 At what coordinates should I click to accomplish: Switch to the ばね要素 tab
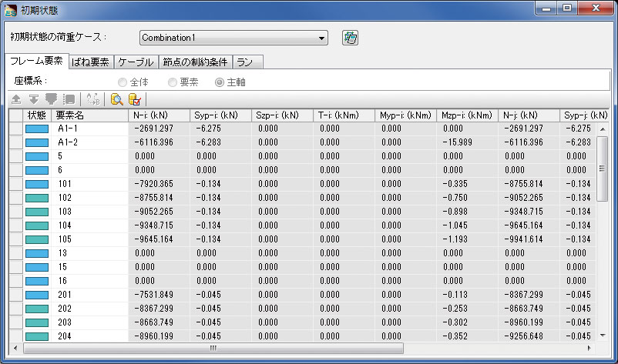tap(91, 62)
